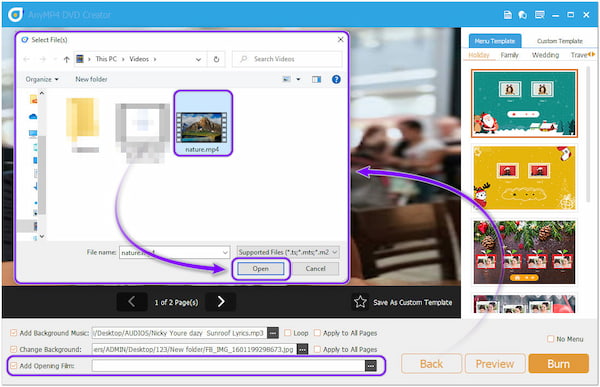Click the Burn button
The height and width of the screenshot is (387, 600).
coord(558,364)
